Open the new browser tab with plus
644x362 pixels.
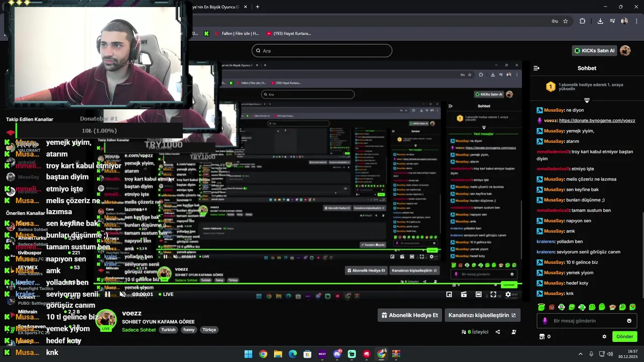click(x=258, y=7)
